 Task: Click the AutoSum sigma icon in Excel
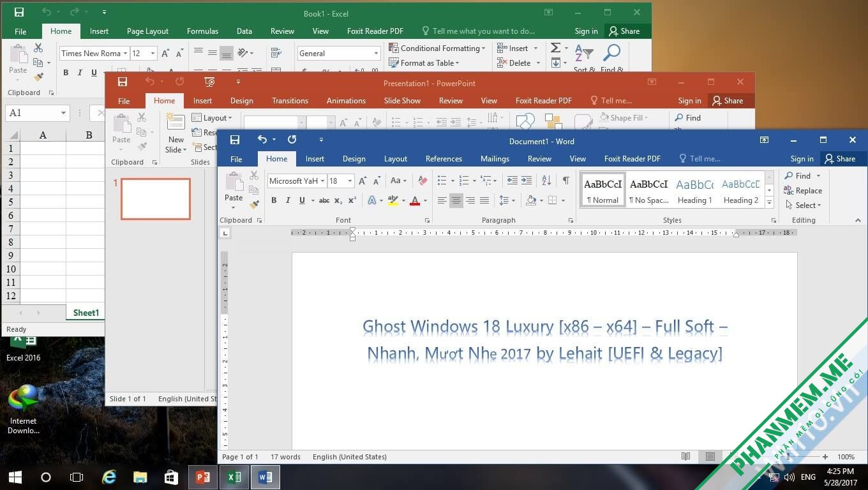tap(556, 48)
